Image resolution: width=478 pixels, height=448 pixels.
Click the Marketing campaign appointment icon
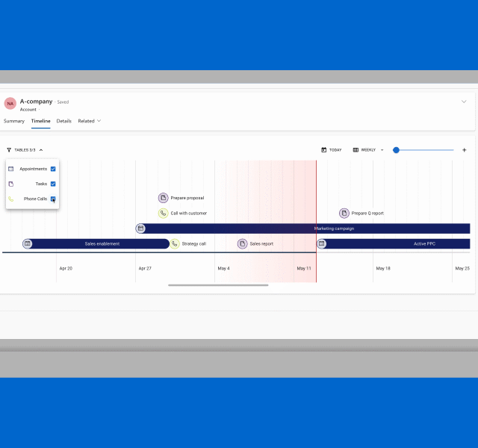(x=140, y=228)
